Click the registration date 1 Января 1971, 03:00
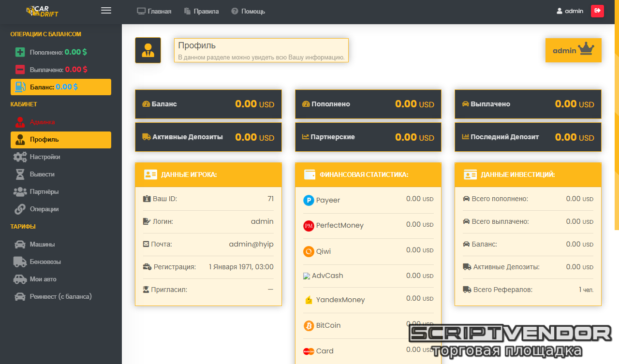 [x=241, y=267]
